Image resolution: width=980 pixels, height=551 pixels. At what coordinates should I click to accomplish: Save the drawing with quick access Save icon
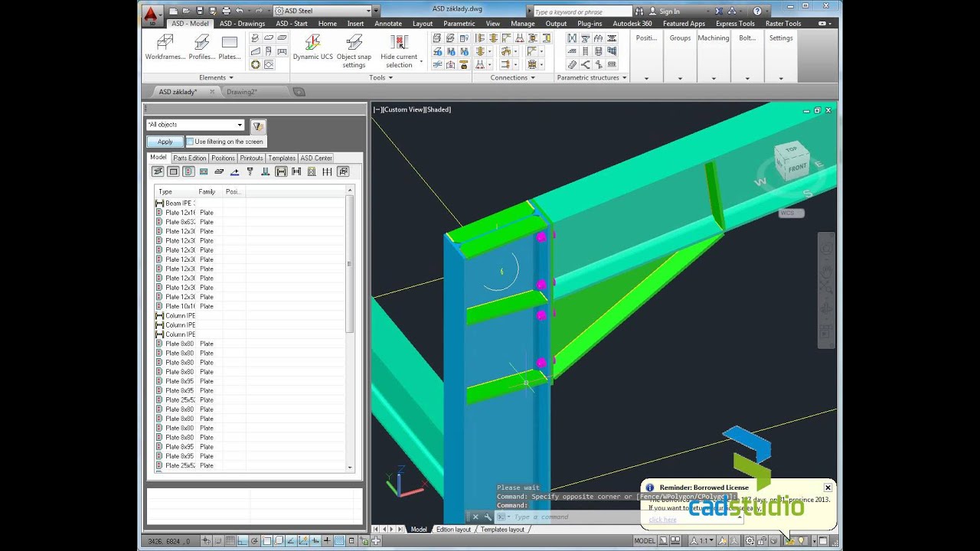click(x=200, y=11)
